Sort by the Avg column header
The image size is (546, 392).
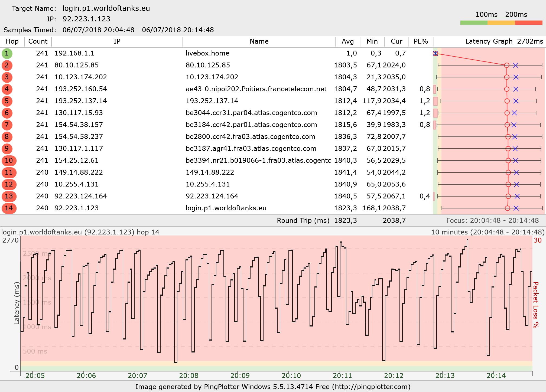coord(347,41)
